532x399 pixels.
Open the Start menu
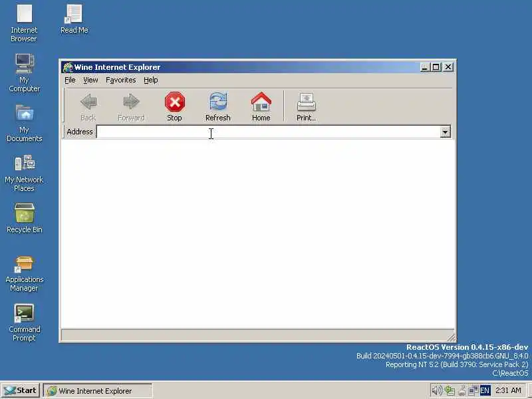21,390
